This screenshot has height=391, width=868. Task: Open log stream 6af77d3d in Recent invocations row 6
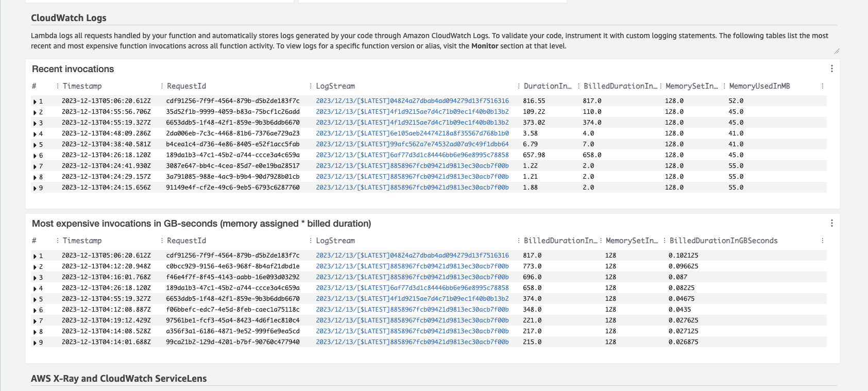(412, 155)
